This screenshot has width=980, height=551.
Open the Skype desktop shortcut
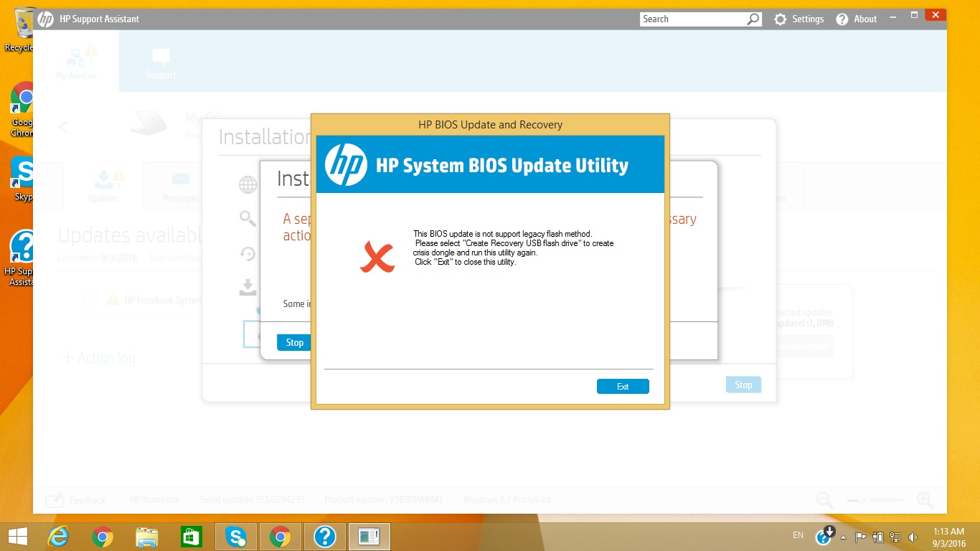[x=23, y=178]
